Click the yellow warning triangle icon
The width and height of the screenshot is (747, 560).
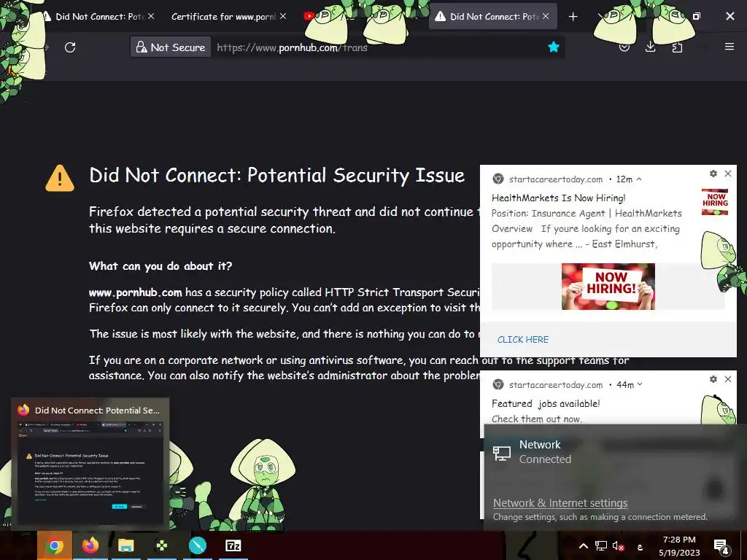(x=60, y=178)
